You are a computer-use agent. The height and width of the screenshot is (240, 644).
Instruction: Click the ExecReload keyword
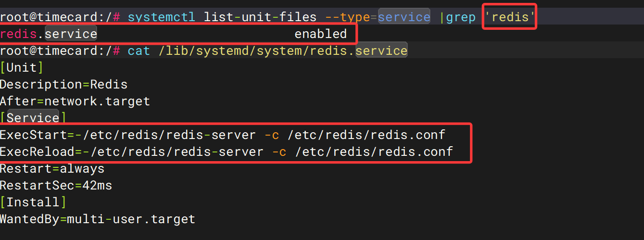tap(37, 152)
